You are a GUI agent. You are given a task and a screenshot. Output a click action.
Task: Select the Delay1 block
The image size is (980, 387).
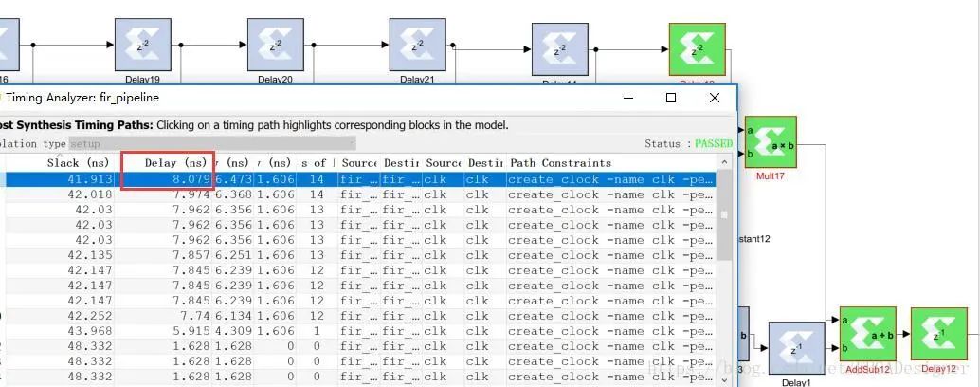796,348
